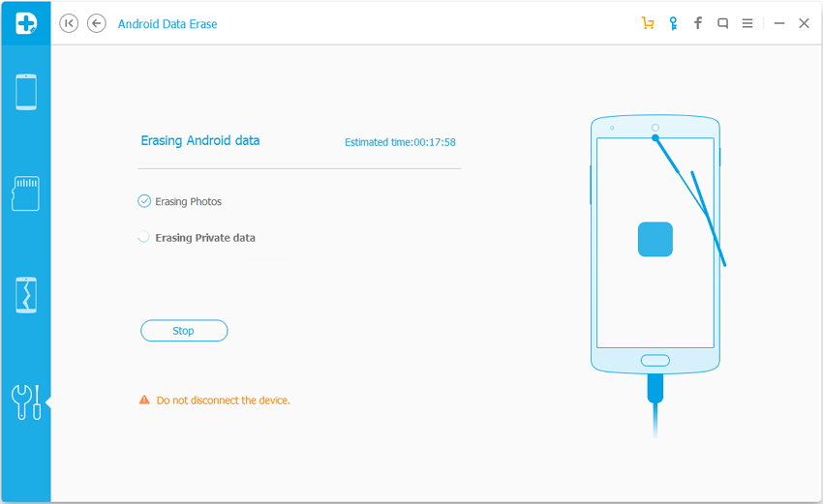Click the Stop button
The height and width of the screenshot is (504, 823).
pyautogui.click(x=184, y=331)
